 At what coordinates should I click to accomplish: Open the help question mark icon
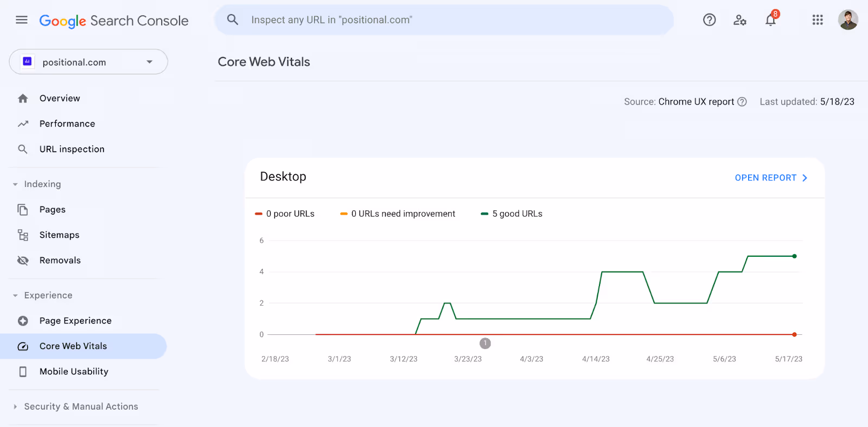709,20
